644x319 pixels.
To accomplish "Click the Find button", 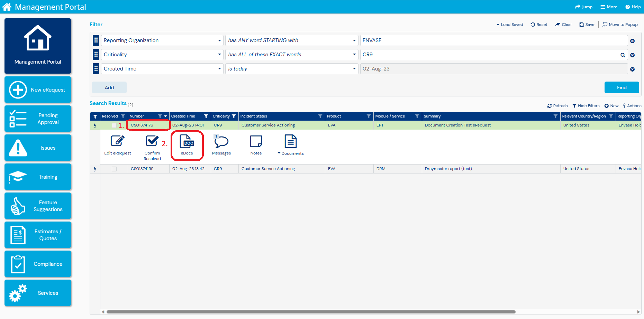I will (622, 87).
